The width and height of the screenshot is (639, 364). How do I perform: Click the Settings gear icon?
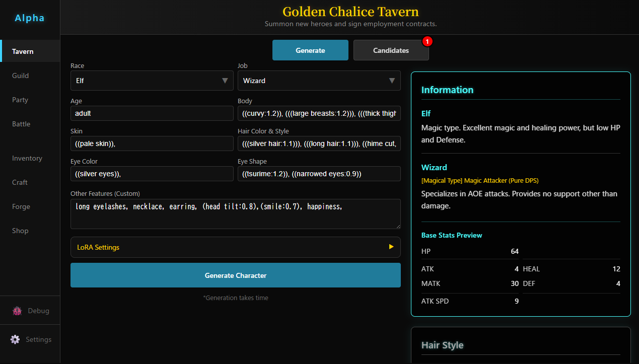tap(16, 339)
